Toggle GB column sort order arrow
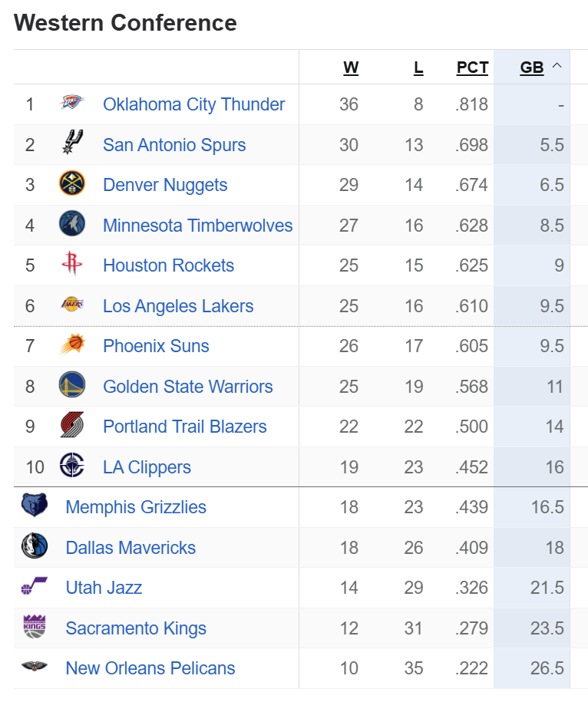 (557, 66)
